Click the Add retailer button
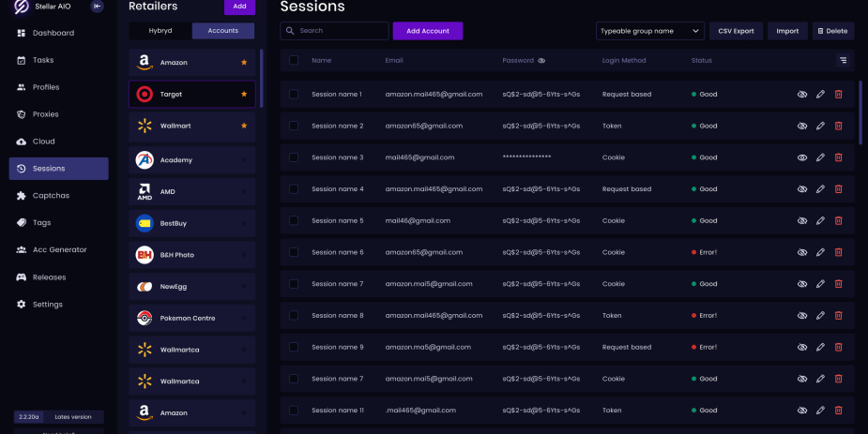This screenshot has width=868, height=434. [x=239, y=7]
